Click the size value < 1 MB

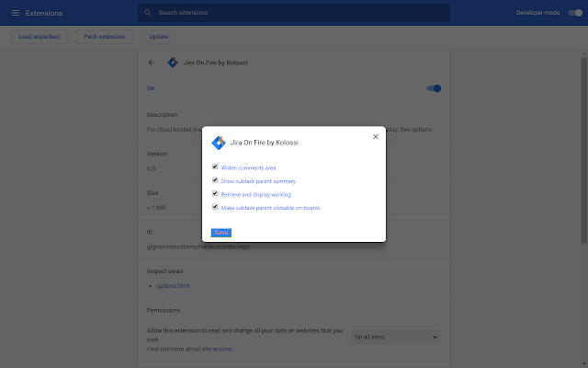pyautogui.click(x=156, y=208)
